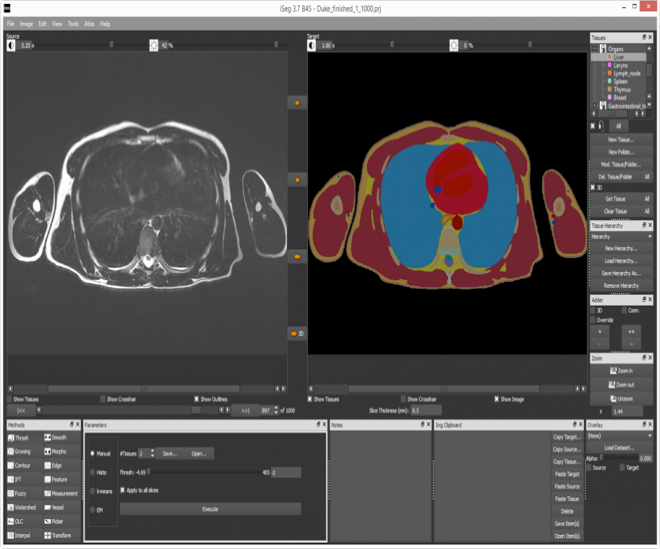660x549 pixels.
Task: Open the Measurement tool
Action: [62, 493]
